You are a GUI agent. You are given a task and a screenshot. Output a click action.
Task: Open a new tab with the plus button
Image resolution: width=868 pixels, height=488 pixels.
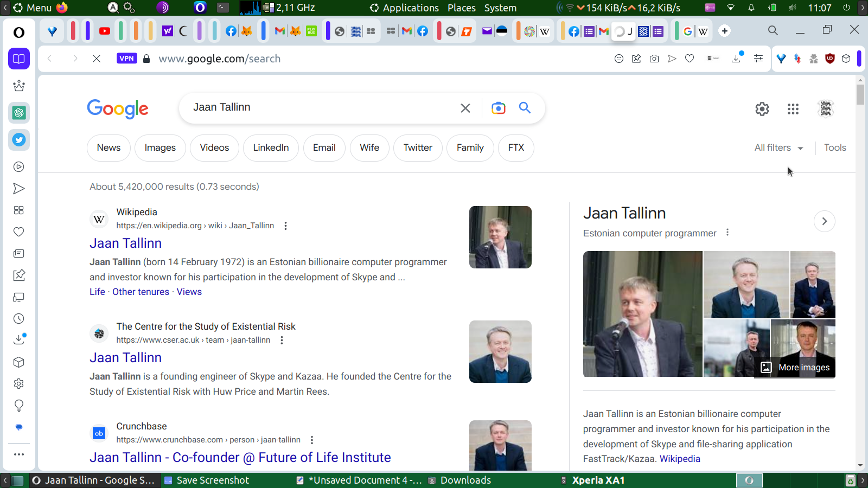click(x=725, y=31)
